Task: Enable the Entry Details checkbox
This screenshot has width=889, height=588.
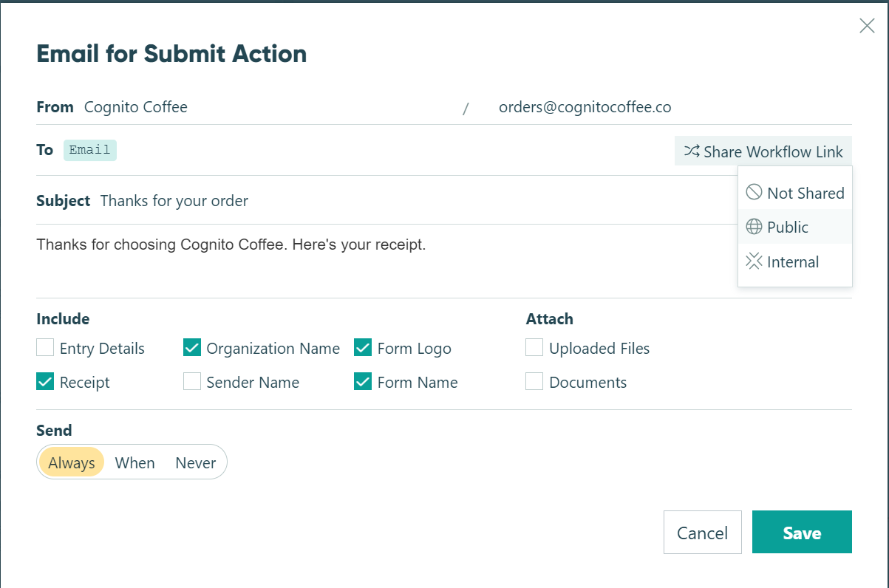Action: tap(44, 347)
